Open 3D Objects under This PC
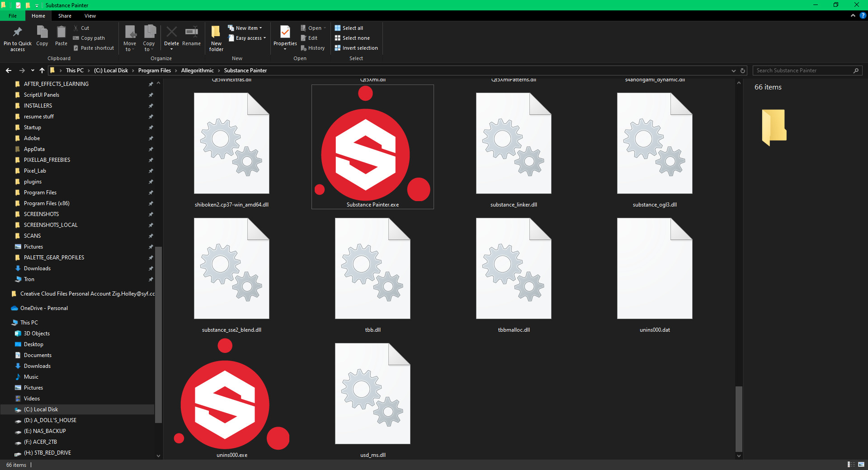The height and width of the screenshot is (470, 868). coord(37,334)
